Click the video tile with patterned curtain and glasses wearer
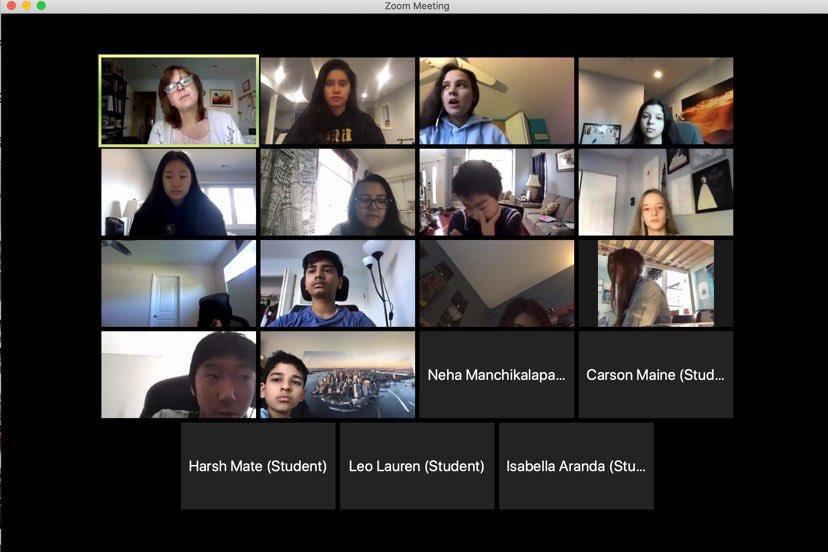The height and width of the screenshot is (552, 828). tap(337, 192)
